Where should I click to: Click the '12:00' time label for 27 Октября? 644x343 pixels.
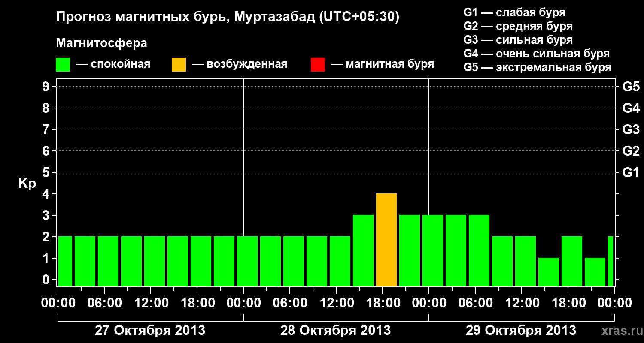(x=152, y=303)
